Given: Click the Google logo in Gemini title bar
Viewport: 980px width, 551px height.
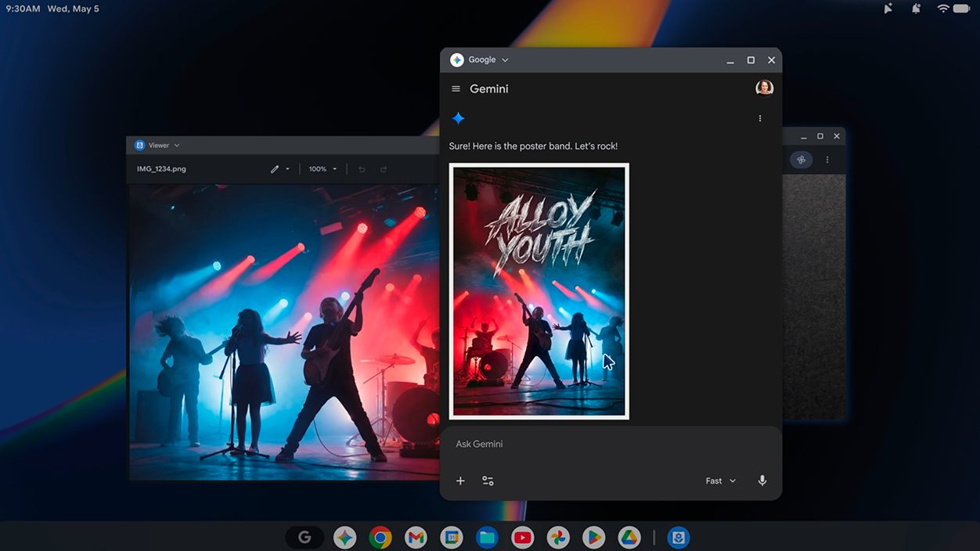Looking at the screenshot, I should click(457, 60).
